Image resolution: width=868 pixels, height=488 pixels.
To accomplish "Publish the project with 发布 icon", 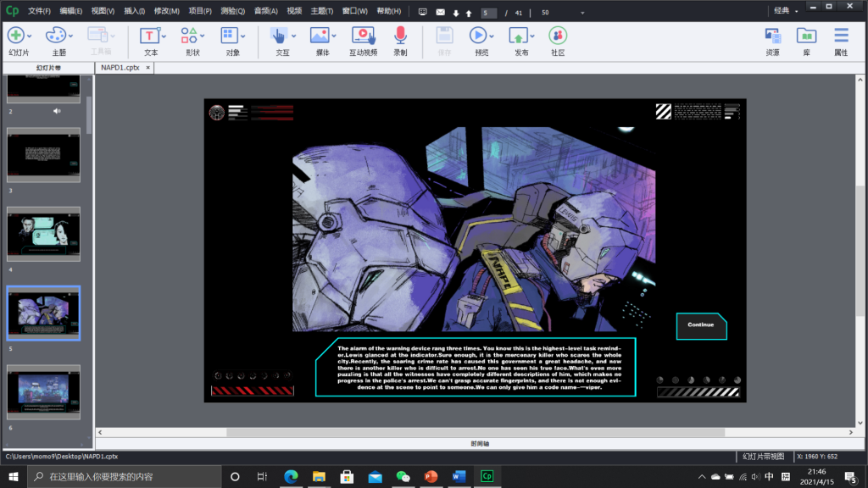I will [x=518, y=36].
